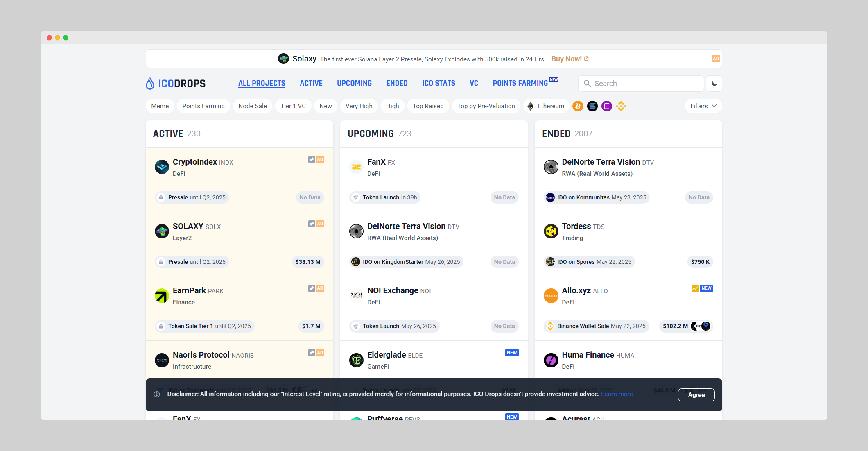The image size is (868, 451).
Task: Select the High filter chip
Action: [x=392, y=106]
